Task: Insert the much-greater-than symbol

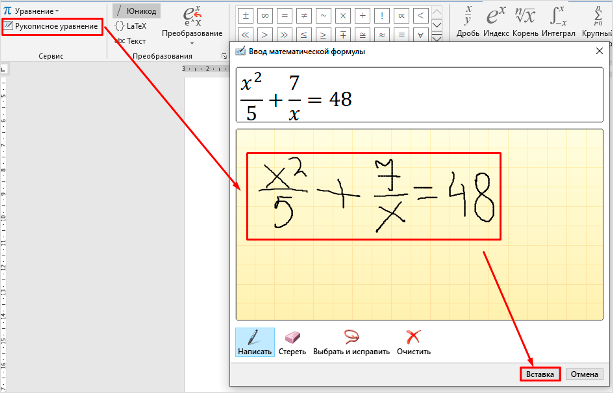Action: (x=285, y=35)
